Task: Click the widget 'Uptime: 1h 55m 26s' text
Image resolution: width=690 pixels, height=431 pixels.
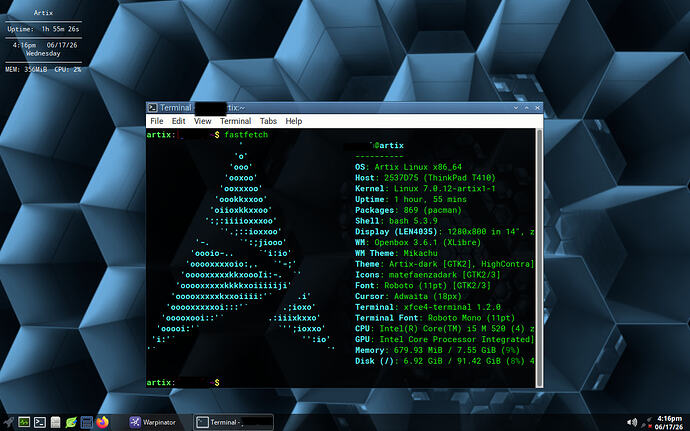Action: click(43, 29)
